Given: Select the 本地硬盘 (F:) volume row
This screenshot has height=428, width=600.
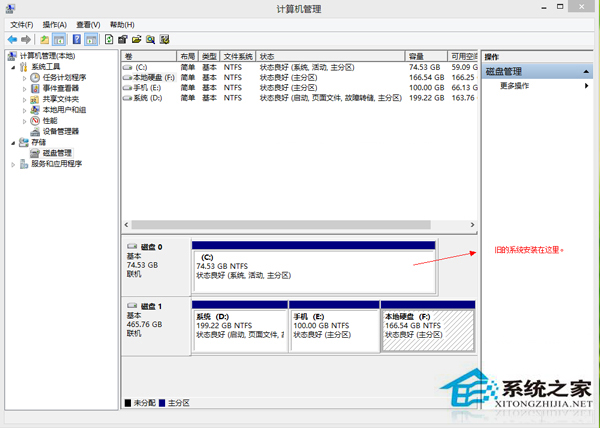Looking at the screenshot, I should [300, 78].
